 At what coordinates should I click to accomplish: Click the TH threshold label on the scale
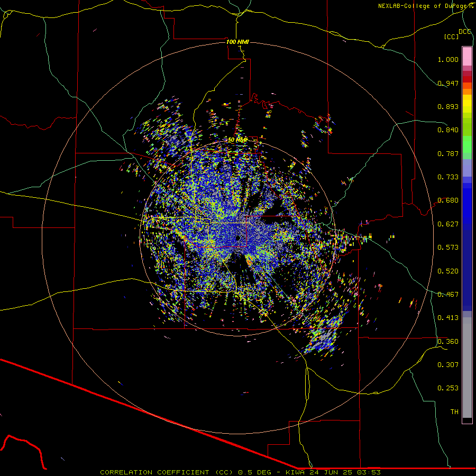(454, 412)
